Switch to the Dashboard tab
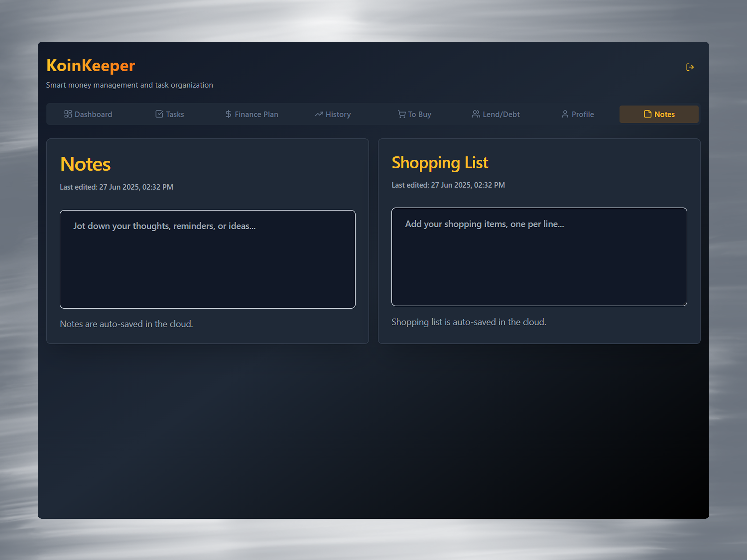The width and height of the screenshot is (747, 560). point(88,114)
